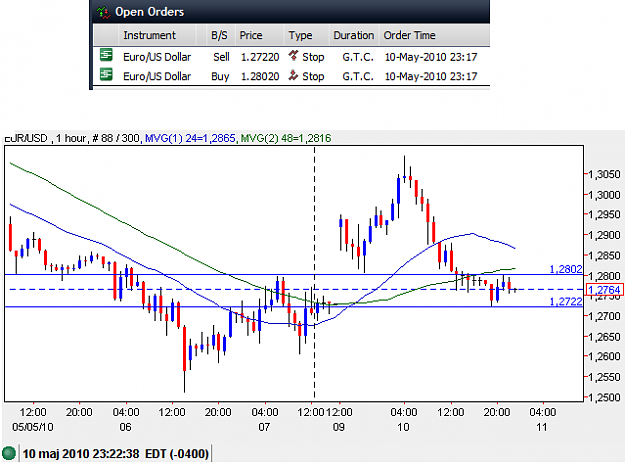Sort by Price column header
Viewport: 625px width, 464px height.
point(251,35)
